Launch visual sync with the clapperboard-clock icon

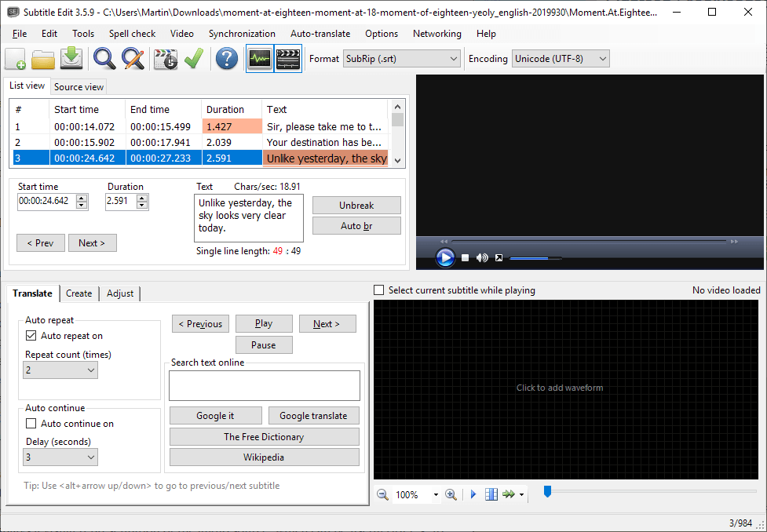click(x=165, y=59)
